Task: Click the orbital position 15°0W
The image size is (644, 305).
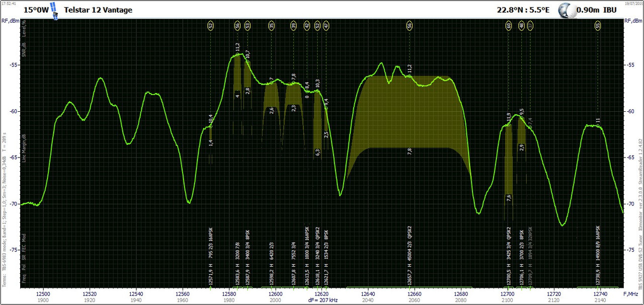Action: pos(35,10)
